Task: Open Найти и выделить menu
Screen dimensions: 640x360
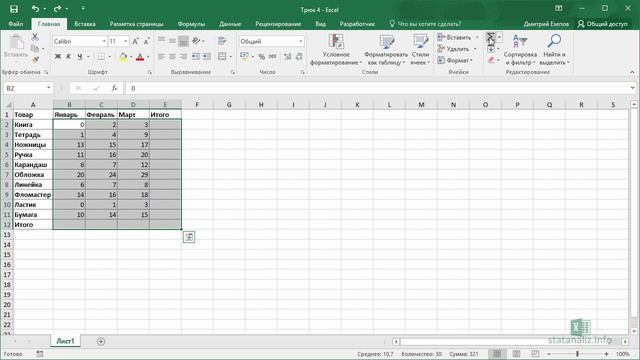Action: (x=554, y=49)
